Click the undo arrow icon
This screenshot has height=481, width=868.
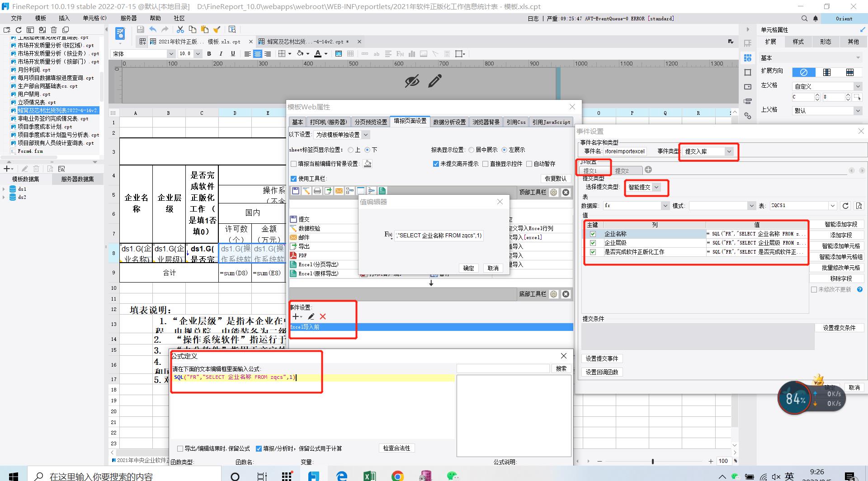tap(153, 29)
